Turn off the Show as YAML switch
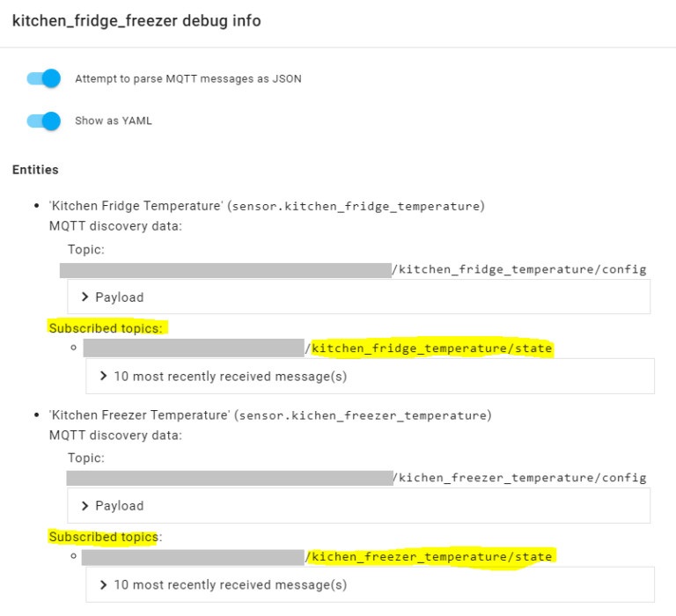The width and height of the screenshot is (676, 616). click(x=43, y=121)
